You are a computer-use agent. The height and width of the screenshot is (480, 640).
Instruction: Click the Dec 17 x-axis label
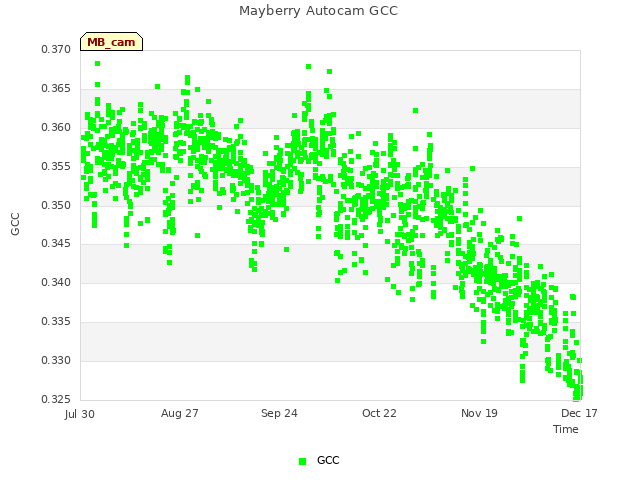(x=579, y=413)
